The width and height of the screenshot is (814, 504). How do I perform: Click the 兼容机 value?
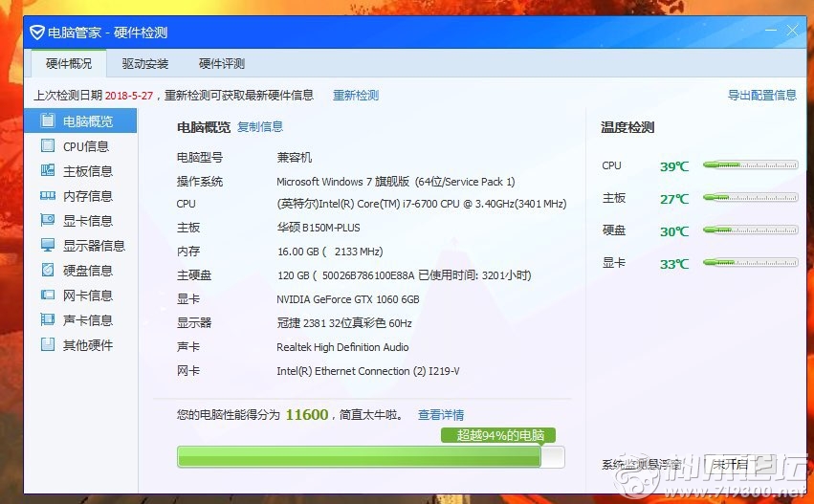[295, 157]
